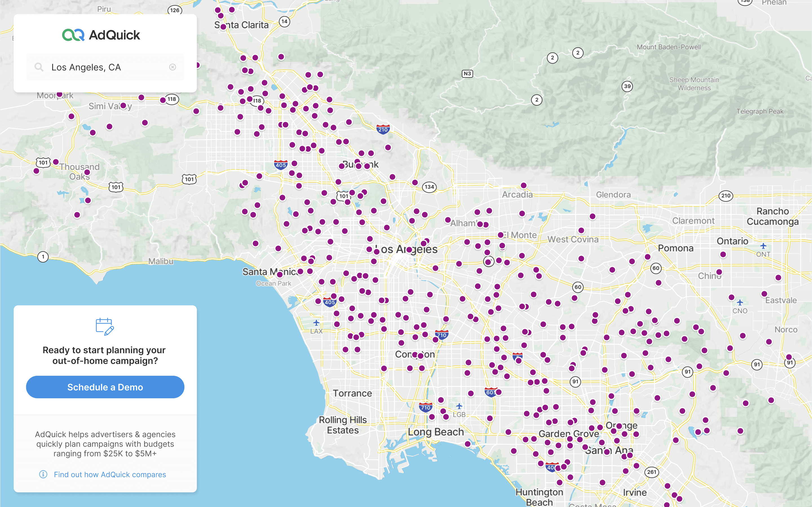Screen dimensions: 812x507
Task: Select the LGB airport plane icon
Action: coord(459,406)
